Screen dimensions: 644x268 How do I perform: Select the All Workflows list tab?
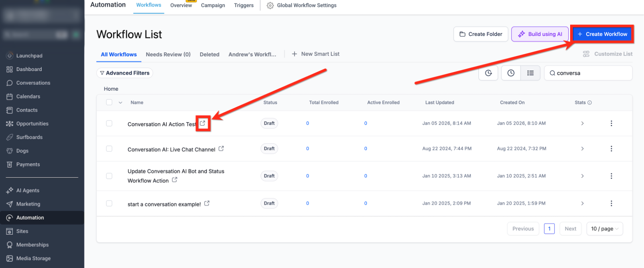tap(119, 54)
